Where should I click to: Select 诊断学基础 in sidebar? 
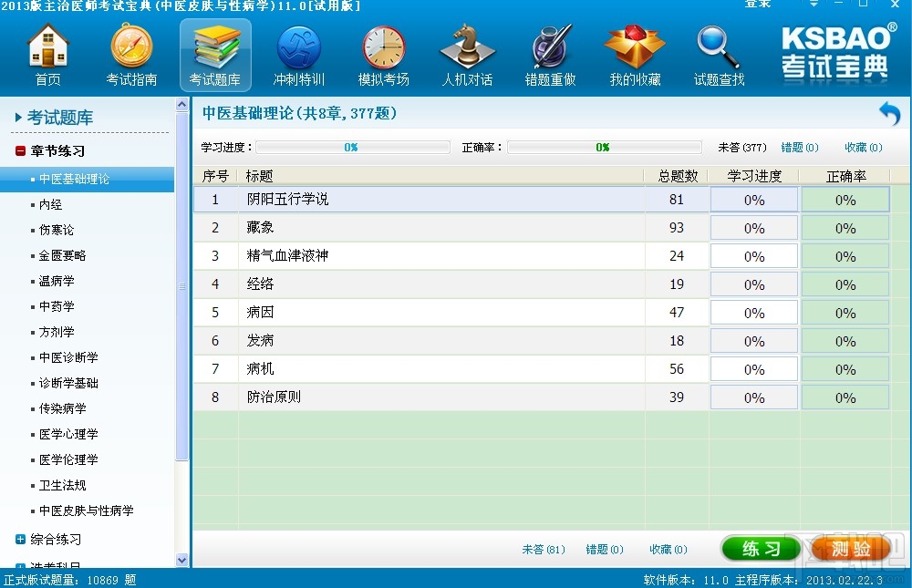tap(68, 383)
